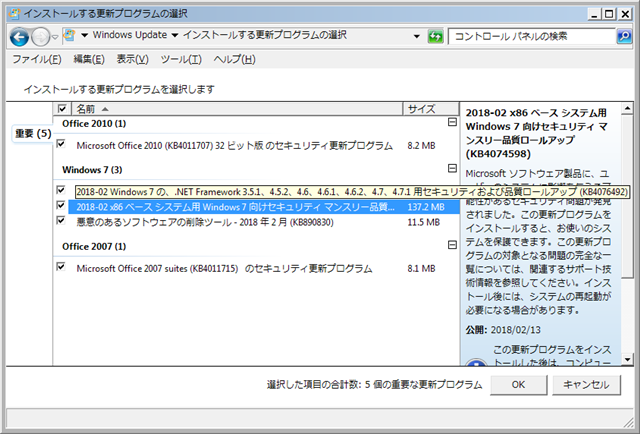Select the Microsoft Office 2010 (KB4011707) row
640x434 pixels.
(x=256, y=145)
